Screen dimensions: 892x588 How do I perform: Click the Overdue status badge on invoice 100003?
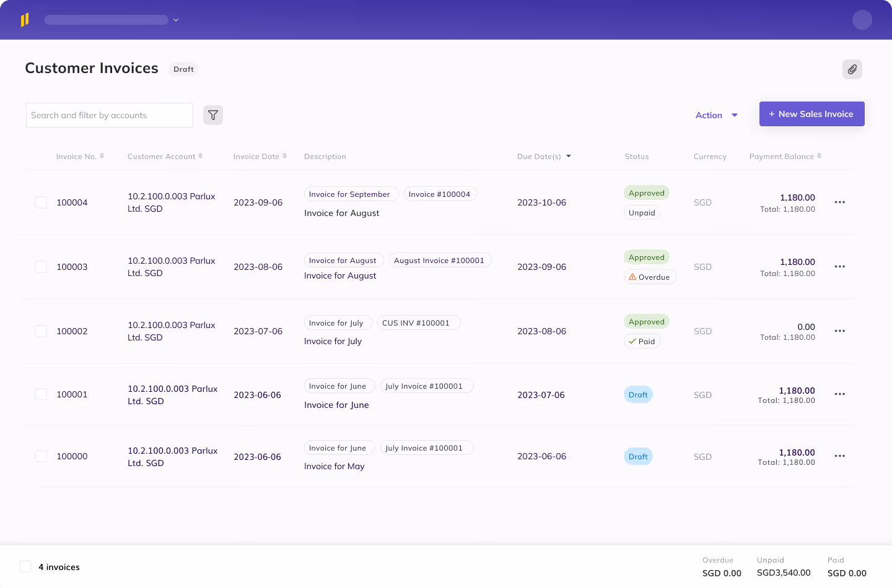pos(650,277)
